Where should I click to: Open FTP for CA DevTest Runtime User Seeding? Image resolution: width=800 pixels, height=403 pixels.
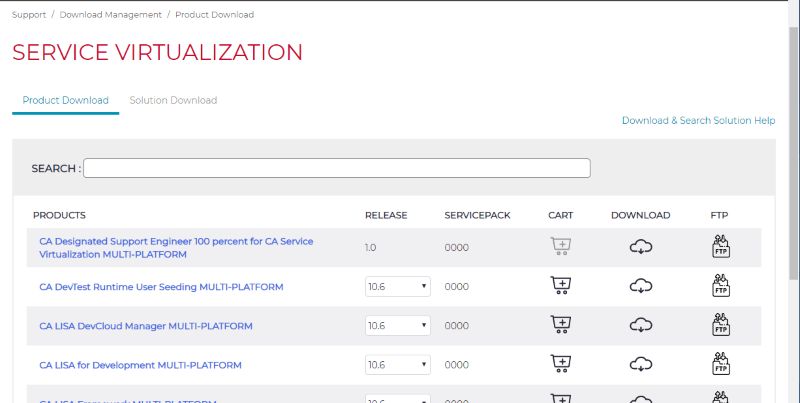click(x=719, y=286)
